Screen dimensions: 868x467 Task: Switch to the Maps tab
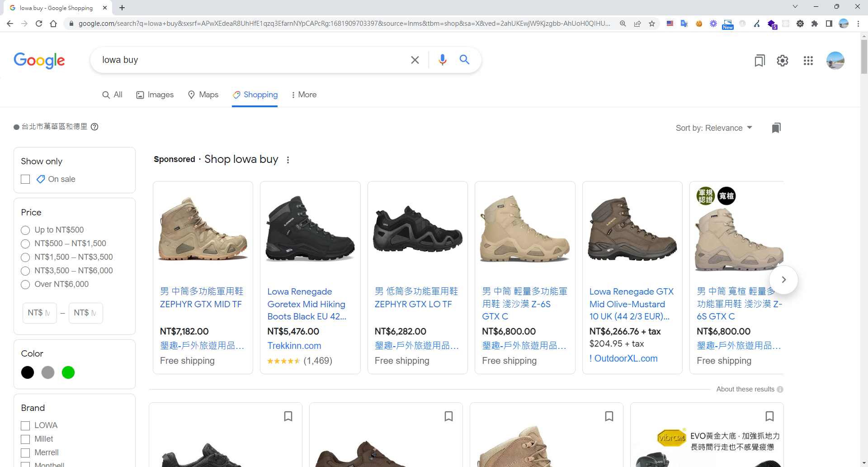point(203,95)
